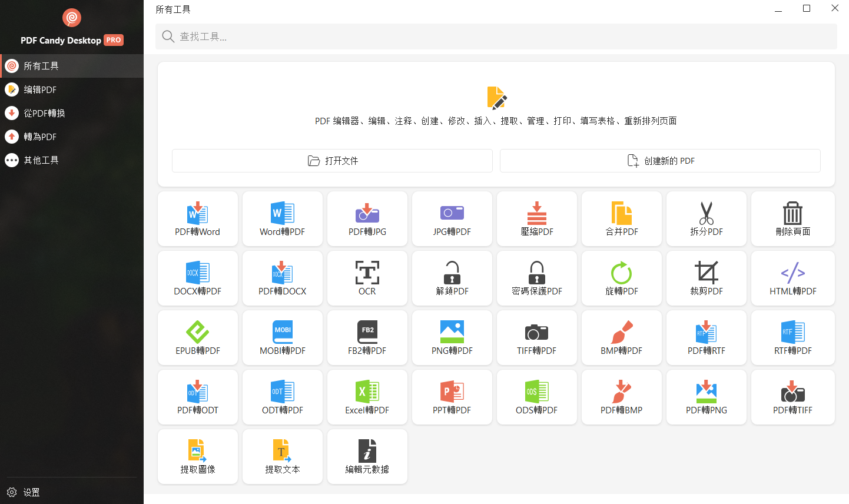Launch the 壓縮PDF tool
The image size is (849, 504).
point(536,218)
